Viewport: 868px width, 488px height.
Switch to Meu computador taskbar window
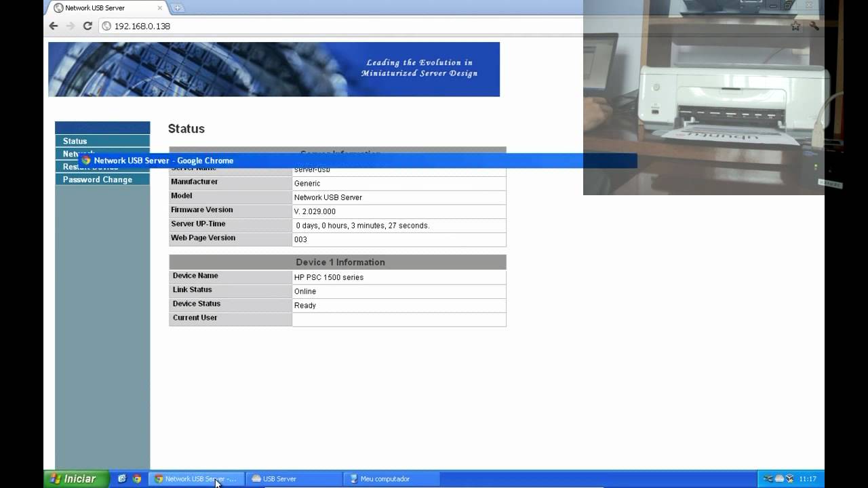pos(391,479)
